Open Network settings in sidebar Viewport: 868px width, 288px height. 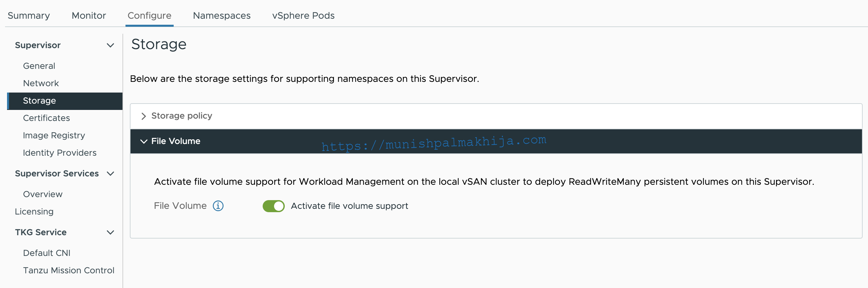pos(41,83)
